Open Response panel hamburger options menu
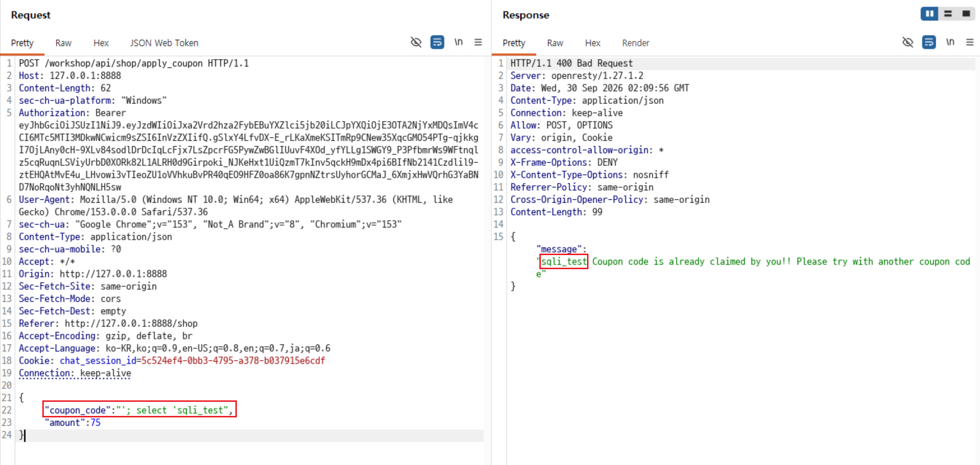980x465 pixels. pyautogui.click(x=970, y=42)
